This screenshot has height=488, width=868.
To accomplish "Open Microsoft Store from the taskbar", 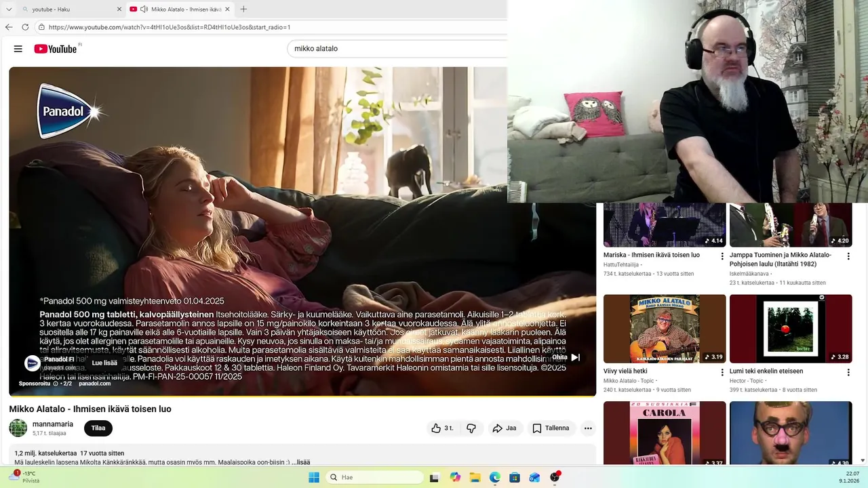I will point(515,477).
